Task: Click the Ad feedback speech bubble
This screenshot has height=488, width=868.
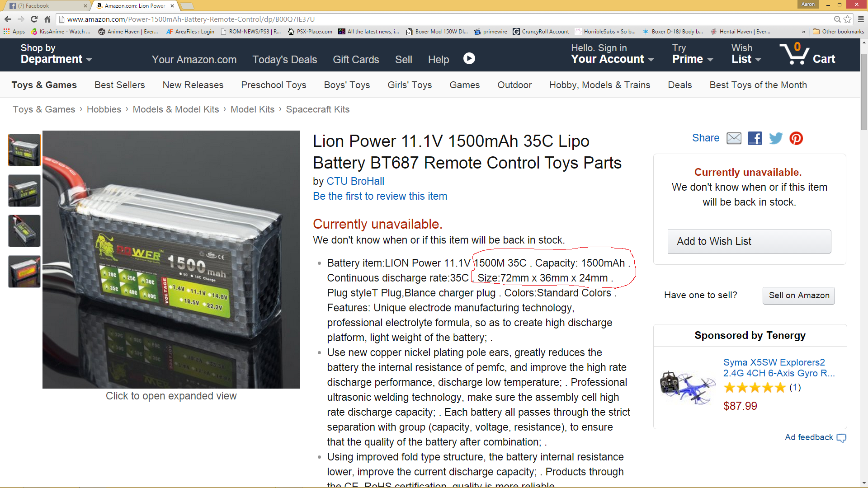Action: click(841, 438)
